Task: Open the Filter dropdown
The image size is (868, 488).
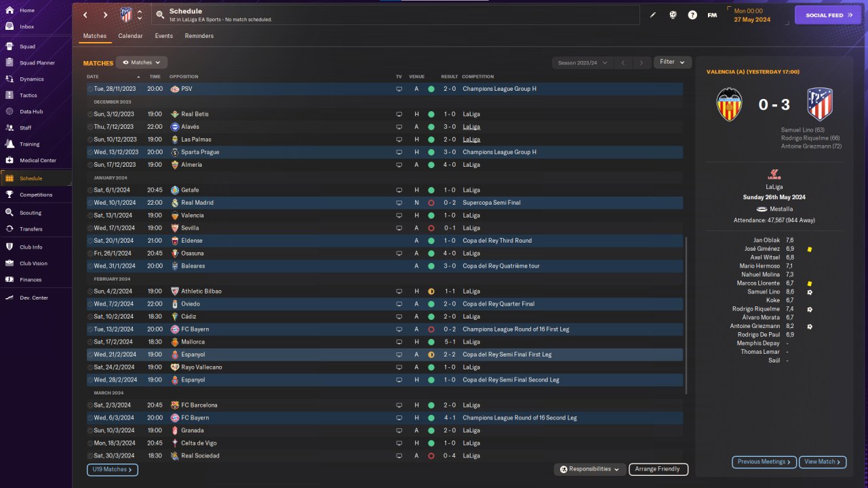Action: (673, 62)
